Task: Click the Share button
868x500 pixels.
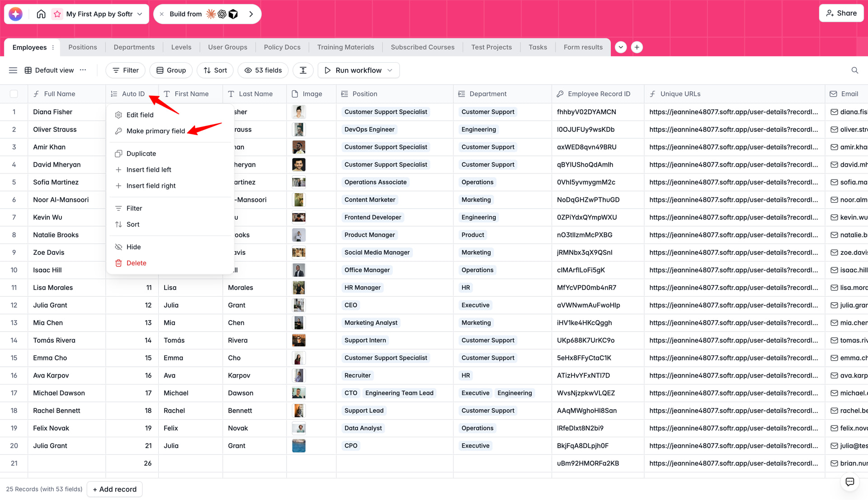Action: pyautogui.click(x=841, y=13)
